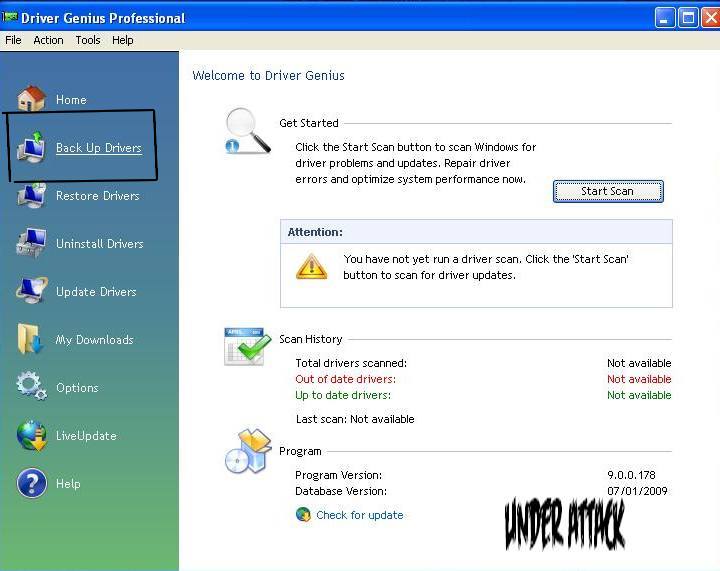Click the Home house icon
Image resolution: width=720 pixels, height=571 pixels.
(31, 98)
